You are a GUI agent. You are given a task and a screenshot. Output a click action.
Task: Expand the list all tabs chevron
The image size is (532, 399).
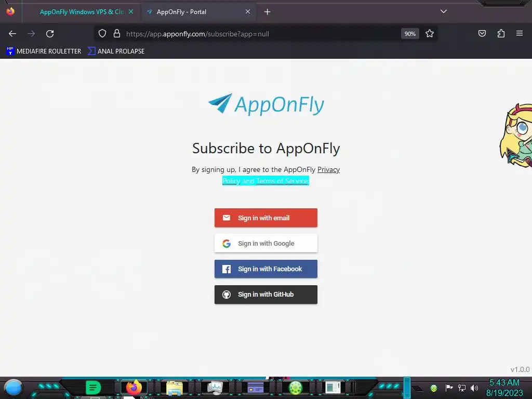pyautogui.click(x=444, y=11)
